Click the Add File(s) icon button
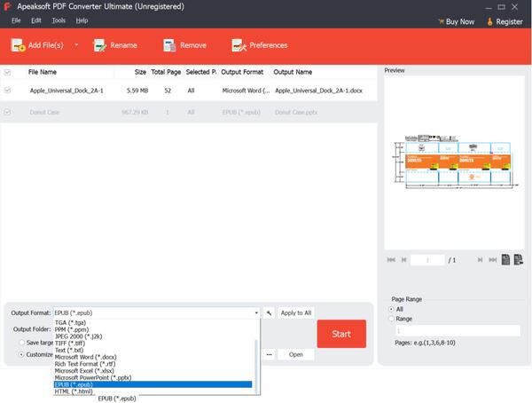Viewport: 532px width, 403px height. pyautogui.click(x=18, y=45)
